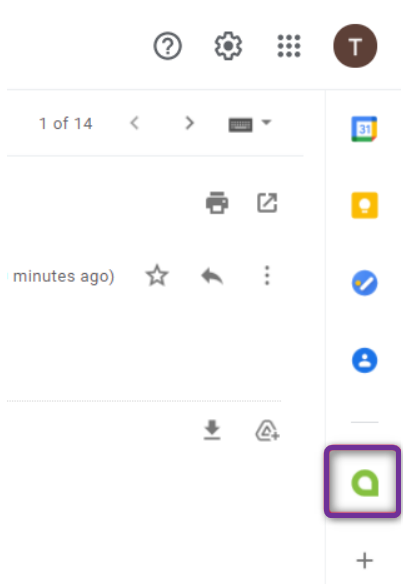Select the keyboard input tool icon
Screen dimensions: 403x584
[x=240, y=125]
